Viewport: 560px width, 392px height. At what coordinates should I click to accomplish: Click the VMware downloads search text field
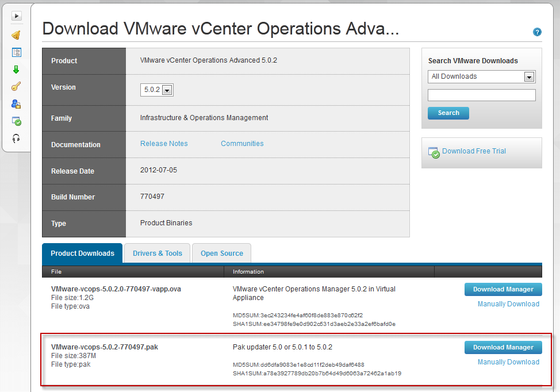pyautogui.click(x=481, y=95)
